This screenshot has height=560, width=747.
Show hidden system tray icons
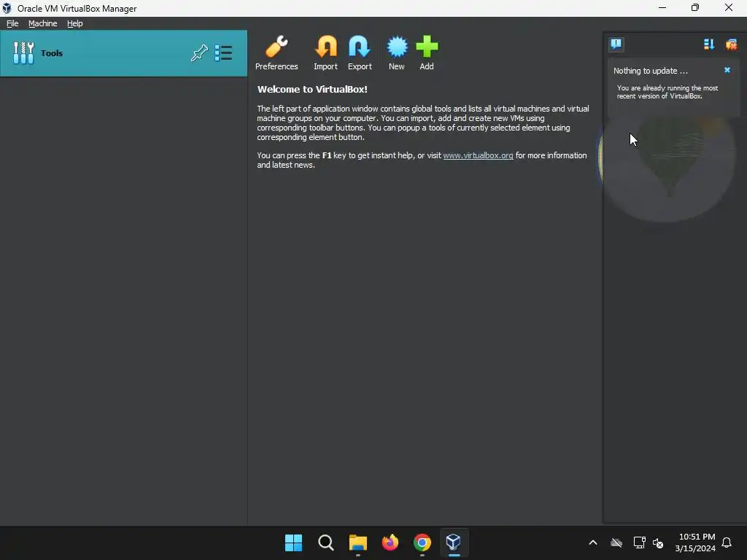(593, 542)
